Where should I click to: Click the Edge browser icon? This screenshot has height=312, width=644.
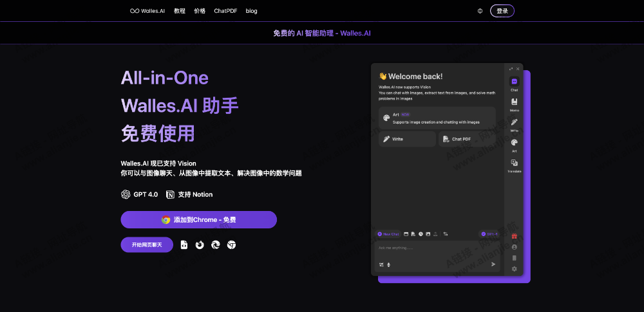pyautogui.click(x=216, y=245)
